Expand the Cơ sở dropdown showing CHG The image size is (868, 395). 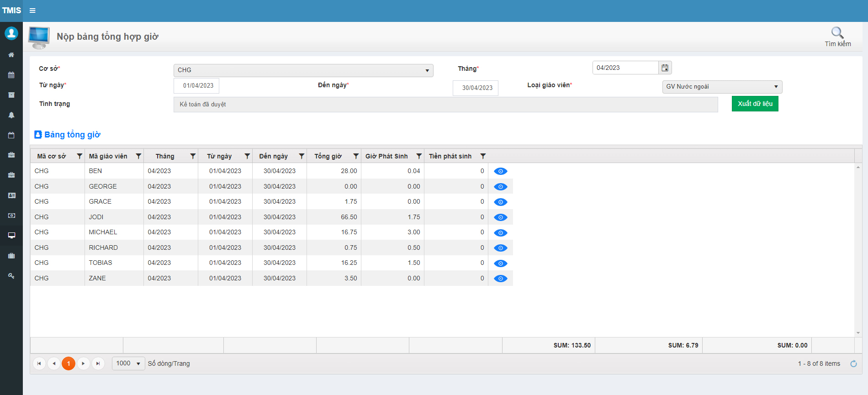[303, 70]
